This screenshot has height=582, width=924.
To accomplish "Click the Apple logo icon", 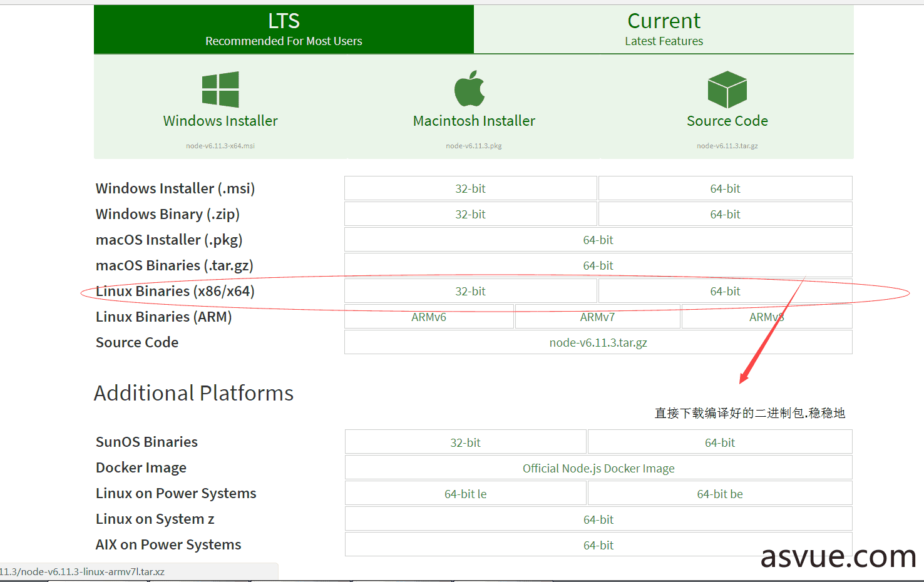I will pos(470,88).
